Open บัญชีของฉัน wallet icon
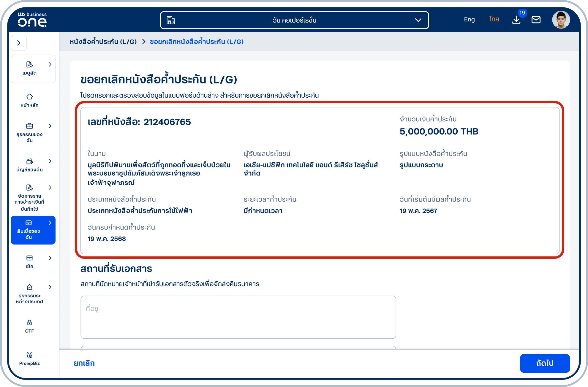The image size is (588, 387). pos(29,161)
